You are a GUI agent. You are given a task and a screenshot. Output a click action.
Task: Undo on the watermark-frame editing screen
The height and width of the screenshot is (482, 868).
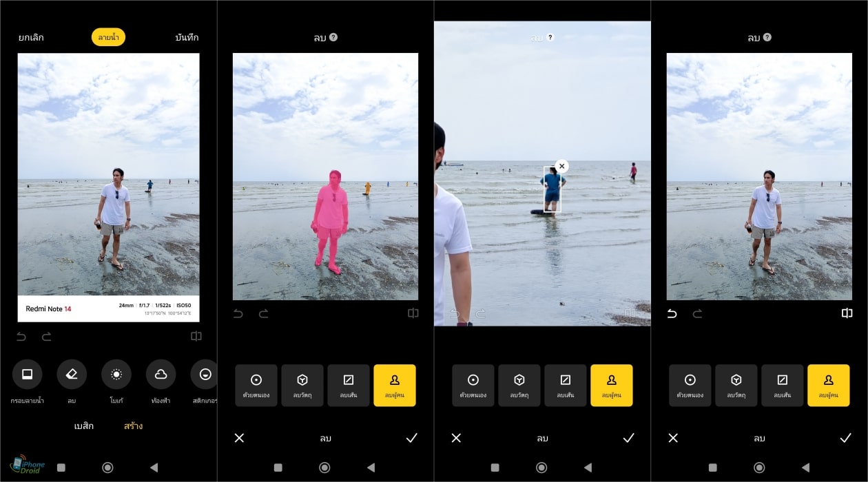(x=22, y=337)
